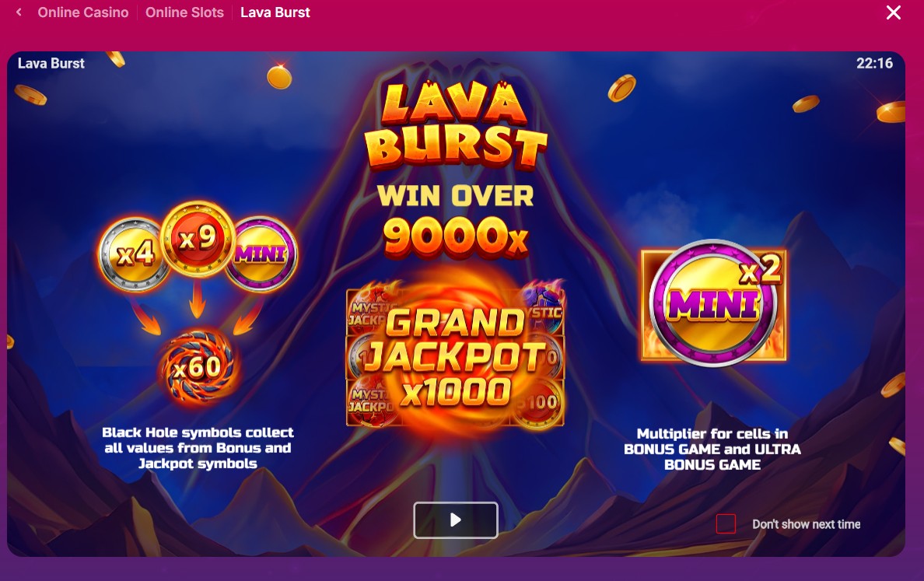This screenshot has height=581, width=924.
Task: Click the Multiplier for cells description text
Action: pos(712,449)
